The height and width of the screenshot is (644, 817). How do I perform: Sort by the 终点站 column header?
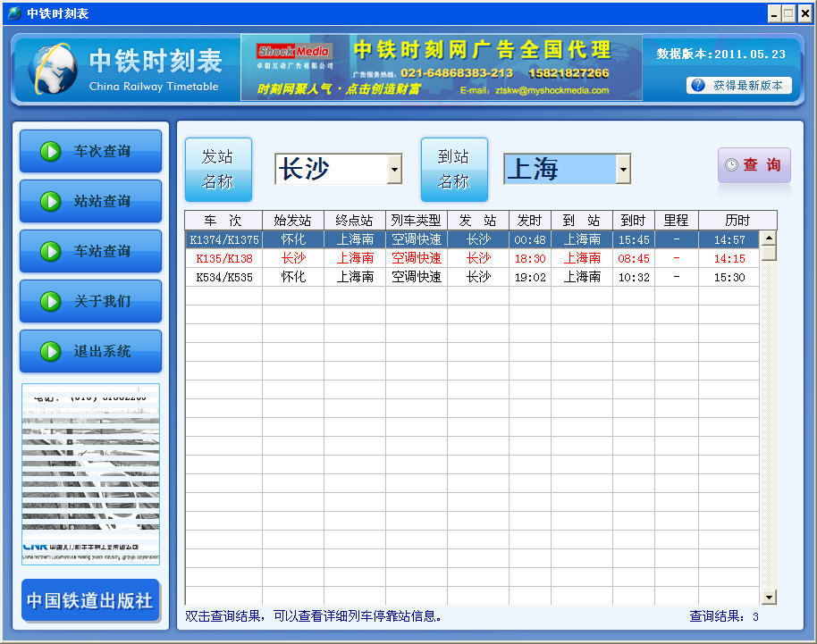click(354, 221)
